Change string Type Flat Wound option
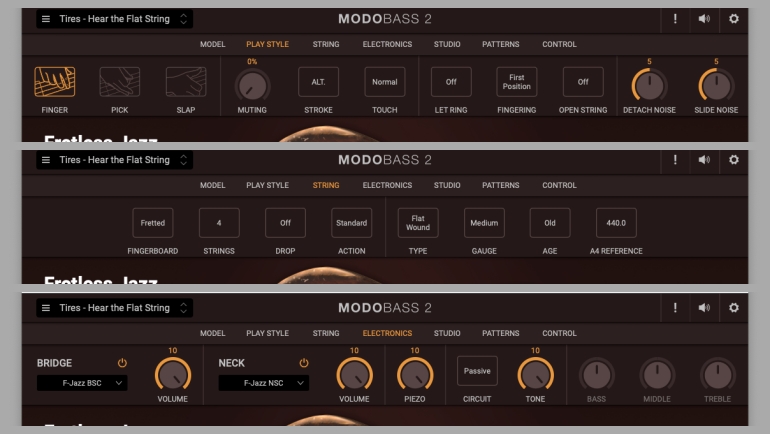 [418, 222]
